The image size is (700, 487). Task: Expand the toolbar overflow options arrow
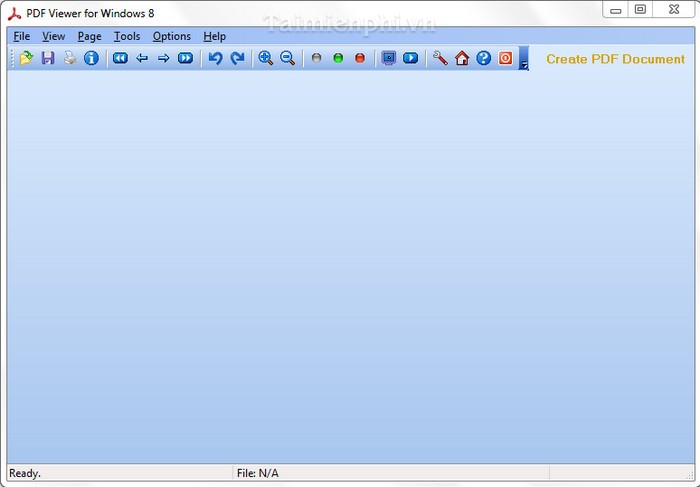524,58
